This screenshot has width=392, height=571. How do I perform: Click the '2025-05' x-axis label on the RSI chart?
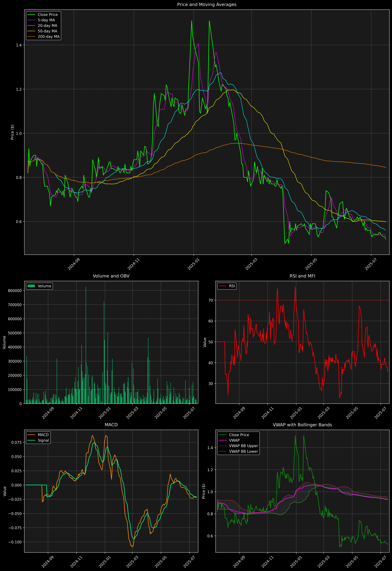coord(352,413)
